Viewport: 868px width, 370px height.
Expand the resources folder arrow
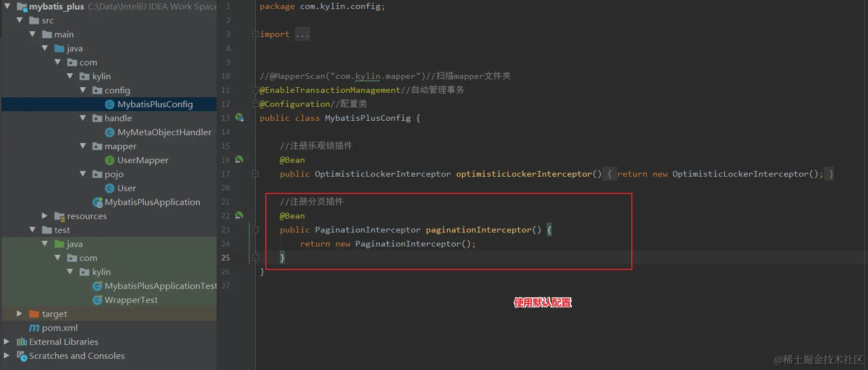[45, 216]
